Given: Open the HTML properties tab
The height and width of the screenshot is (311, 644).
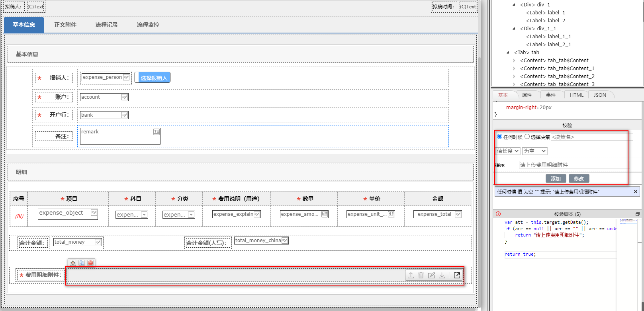Looking at the screenshot, I should [x=576, y=95].
